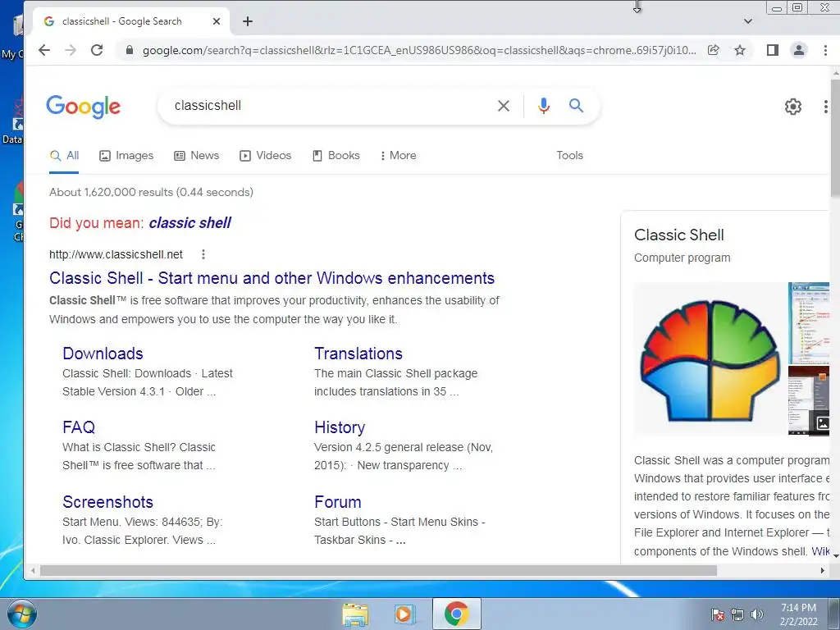Expand the More search categories menu
The width and height of the screenshot is (840, 630).
(x=399, y=156)
